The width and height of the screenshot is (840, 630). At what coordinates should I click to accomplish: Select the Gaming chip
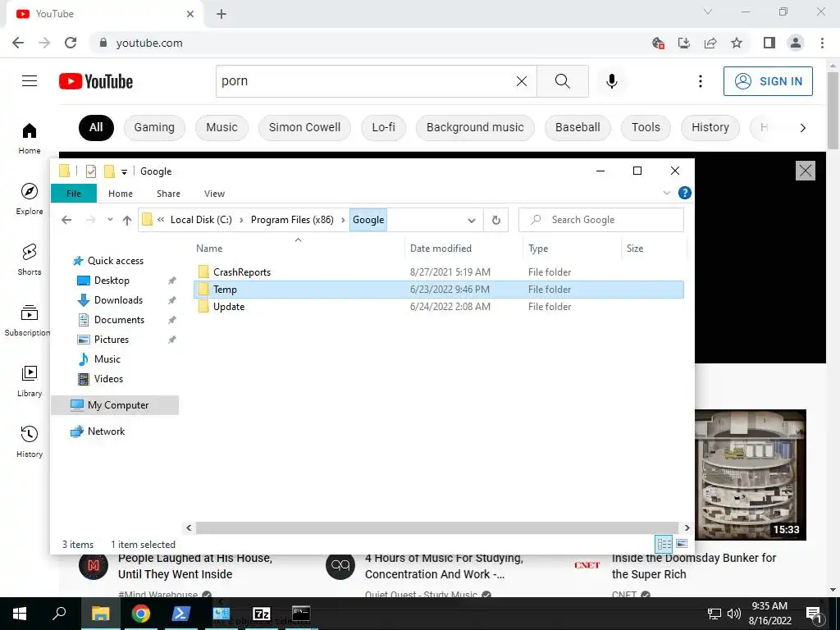pos(154,127)
